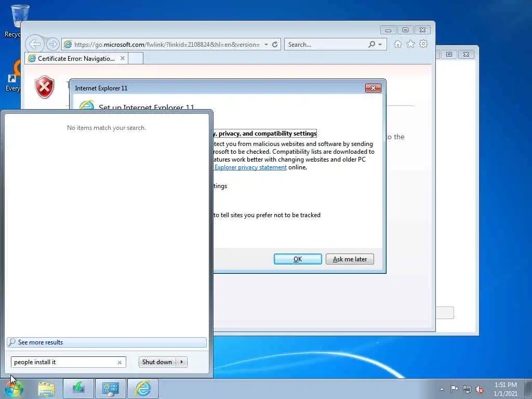
Task: Click the network tray icon
Action: (467, 389)
